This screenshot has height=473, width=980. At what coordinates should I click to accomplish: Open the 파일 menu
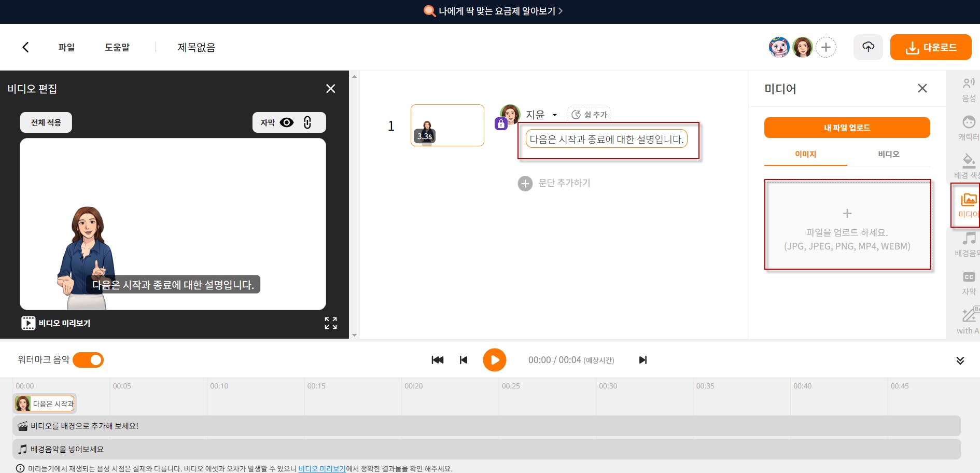tap(66, 47)
